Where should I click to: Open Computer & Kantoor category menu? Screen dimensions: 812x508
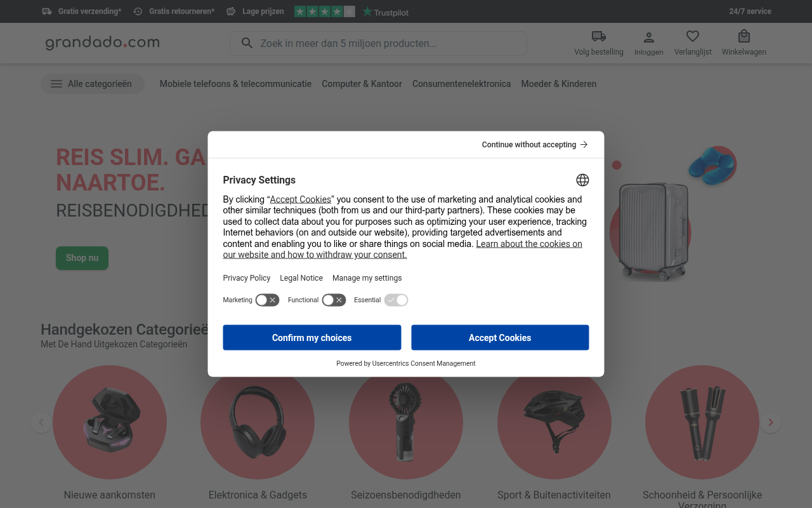coord(362,84)
